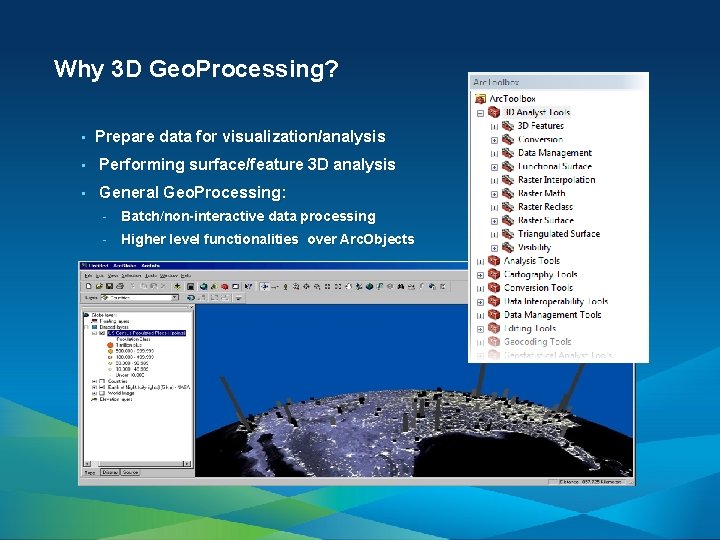Click the Print icon in ArcGlobe toolbar
The image size is (720, 540).
pyautogui.click(x=120, y=286)
